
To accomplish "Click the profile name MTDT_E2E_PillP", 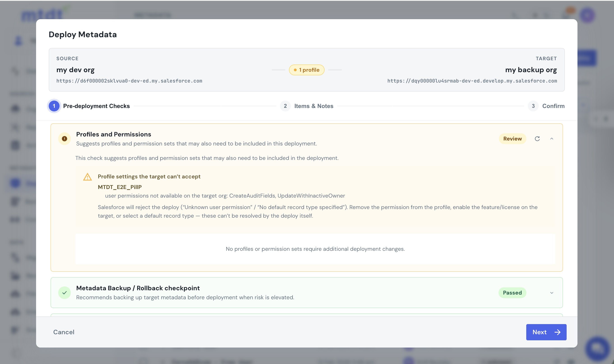I will point(120,187).
